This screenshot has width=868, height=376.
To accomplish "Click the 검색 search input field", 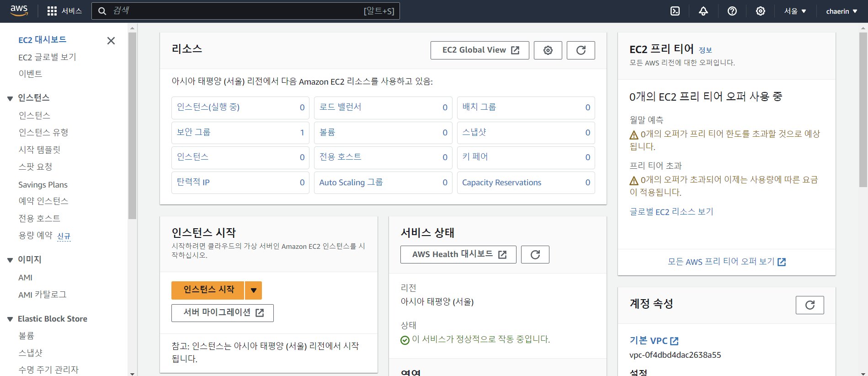I will [x=245, y=11].
